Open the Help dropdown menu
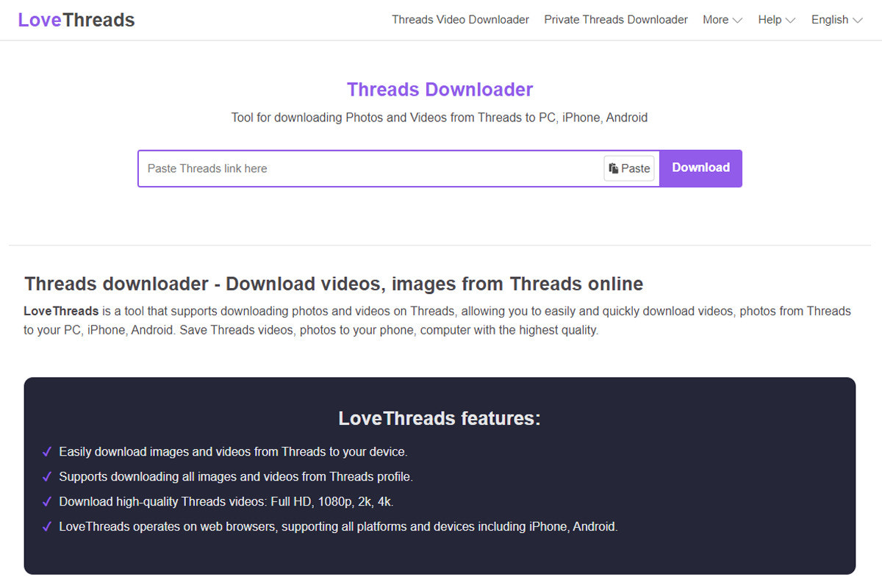Image resolution: width=882 pixels, height=588 pixels. click(x=777, y=20)
